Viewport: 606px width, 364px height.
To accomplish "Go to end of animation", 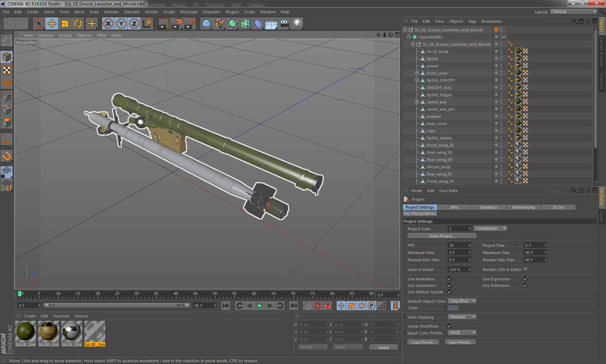I will [294, 306].
